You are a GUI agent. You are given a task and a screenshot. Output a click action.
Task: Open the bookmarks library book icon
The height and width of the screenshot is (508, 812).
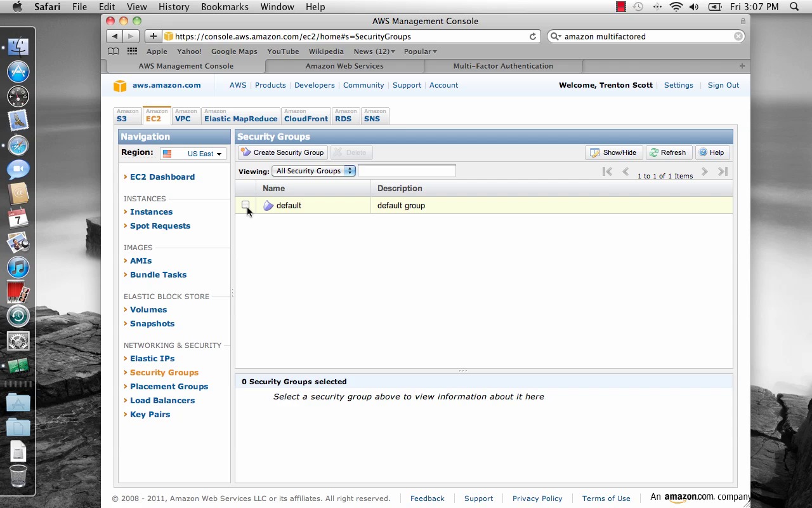113,51
